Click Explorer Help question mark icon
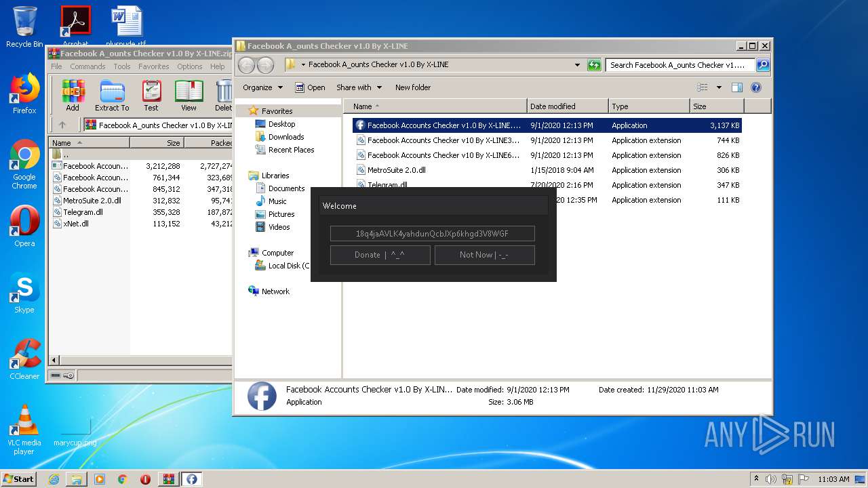The width and height of the screenshot is (868, 488). [756, 87]
